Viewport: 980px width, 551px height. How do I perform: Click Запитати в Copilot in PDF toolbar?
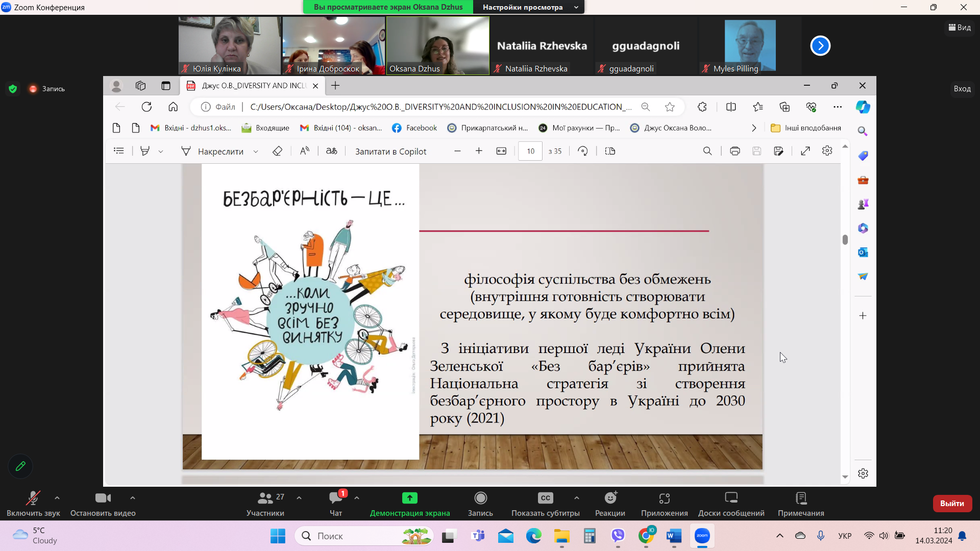pos(390,151)
